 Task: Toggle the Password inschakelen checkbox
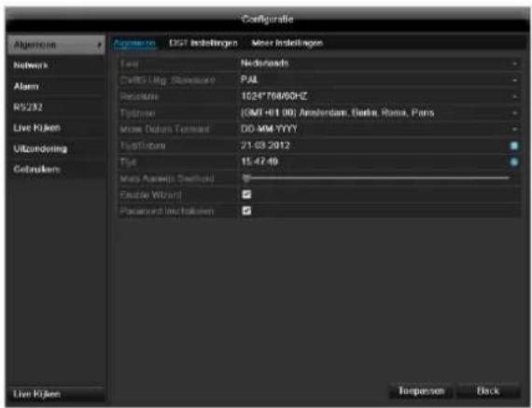click(x=246, y=211)
